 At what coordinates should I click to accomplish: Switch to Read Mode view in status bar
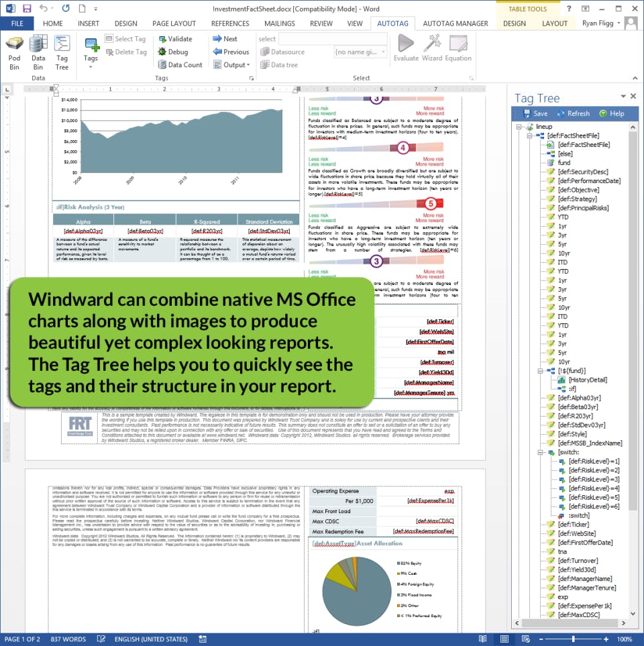pyautogui.click(x=482, y=639)
